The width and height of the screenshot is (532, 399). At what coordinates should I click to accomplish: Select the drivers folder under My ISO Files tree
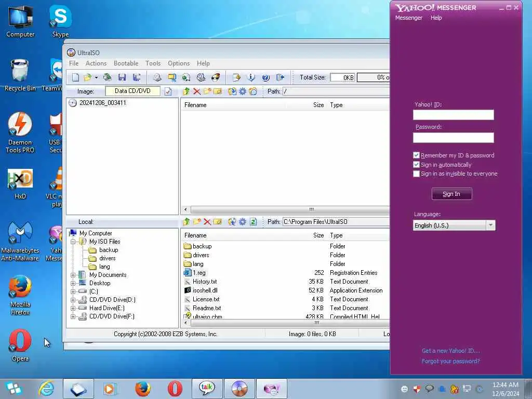pos(107,258)
